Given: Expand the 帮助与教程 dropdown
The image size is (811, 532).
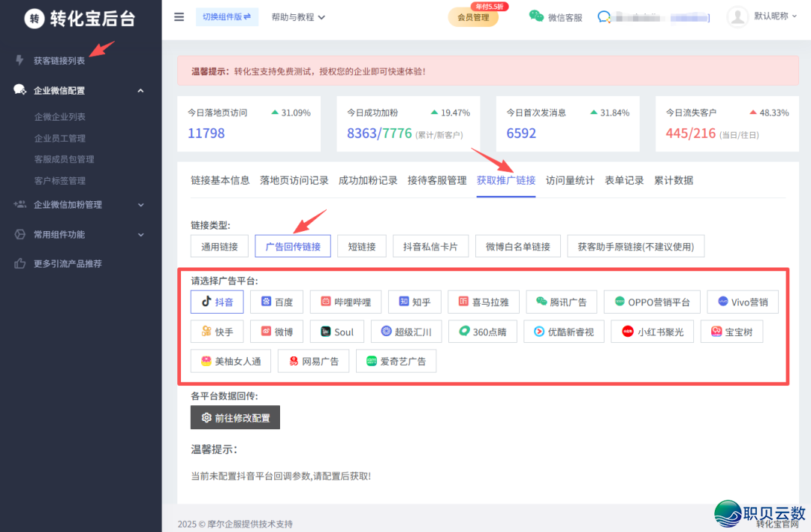Looking at the screenshot, I should (x=297, y=17).
